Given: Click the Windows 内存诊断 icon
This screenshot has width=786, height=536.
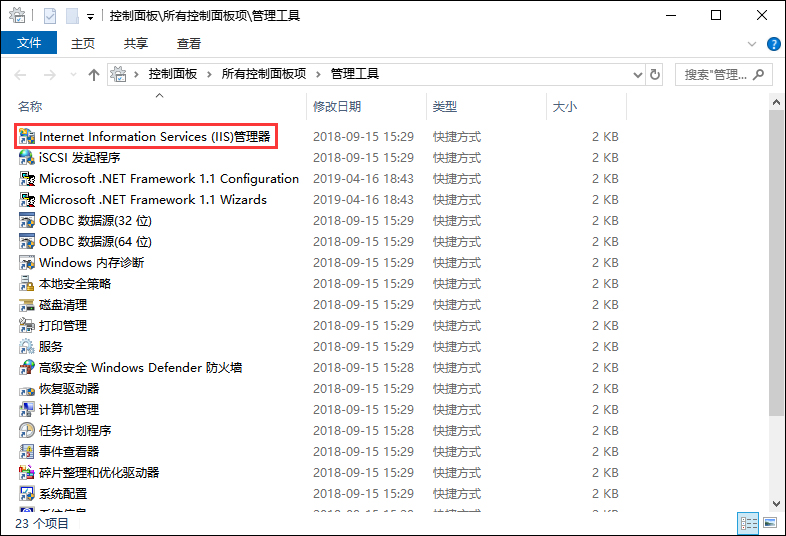Looking at the screenshot, I should coord(27,263).
